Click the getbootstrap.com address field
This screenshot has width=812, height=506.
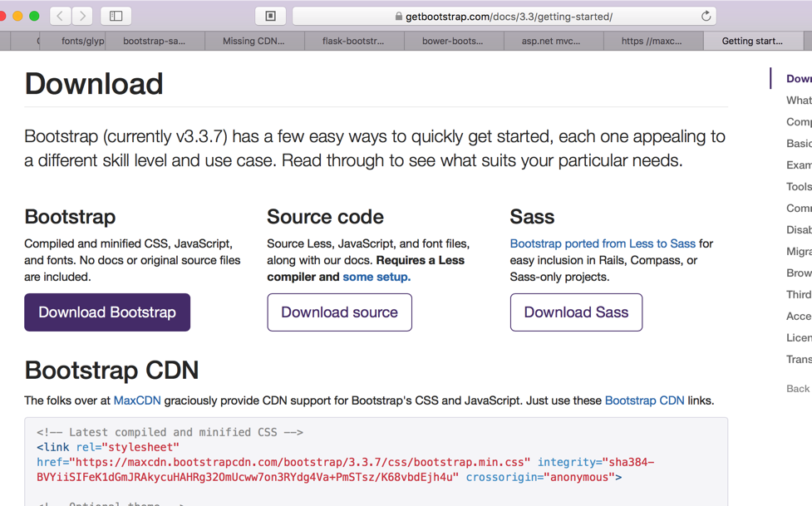pos(504,16)
